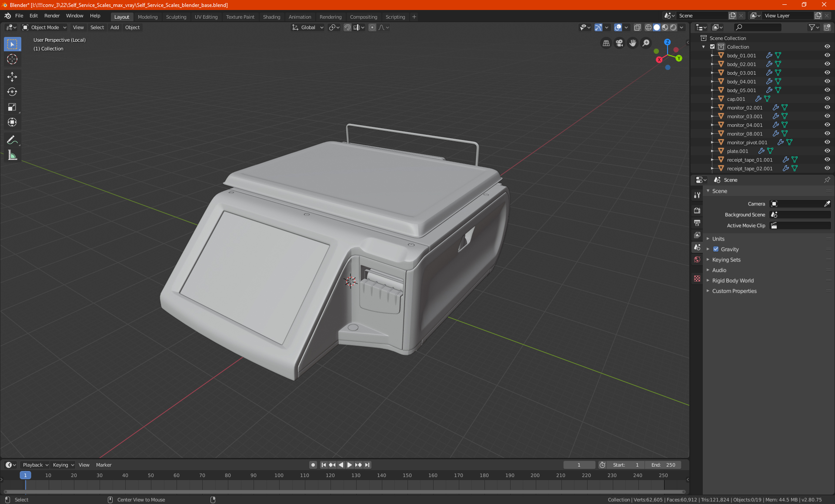Hide cap.001 with eye icon
This screenshot has width=835, height=504.
tap(827, 99)
